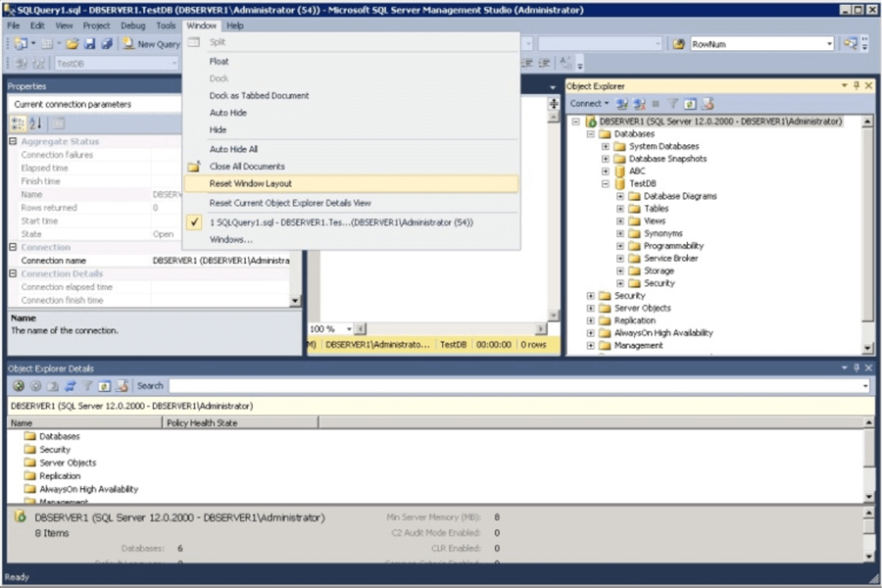This screenshot has width=882, height=588.
Task: Select Reset Window Layout menu entry
Action: (x=351, y=183)
